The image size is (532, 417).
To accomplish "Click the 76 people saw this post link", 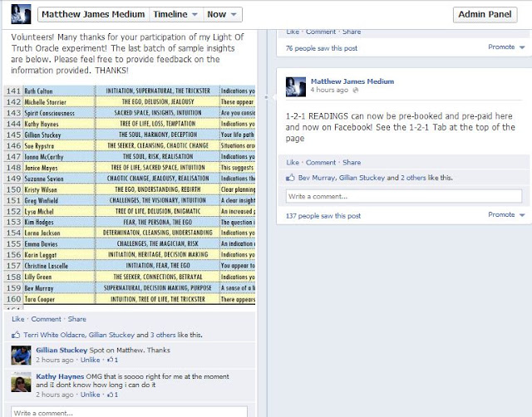I will [x=322, y=48].
